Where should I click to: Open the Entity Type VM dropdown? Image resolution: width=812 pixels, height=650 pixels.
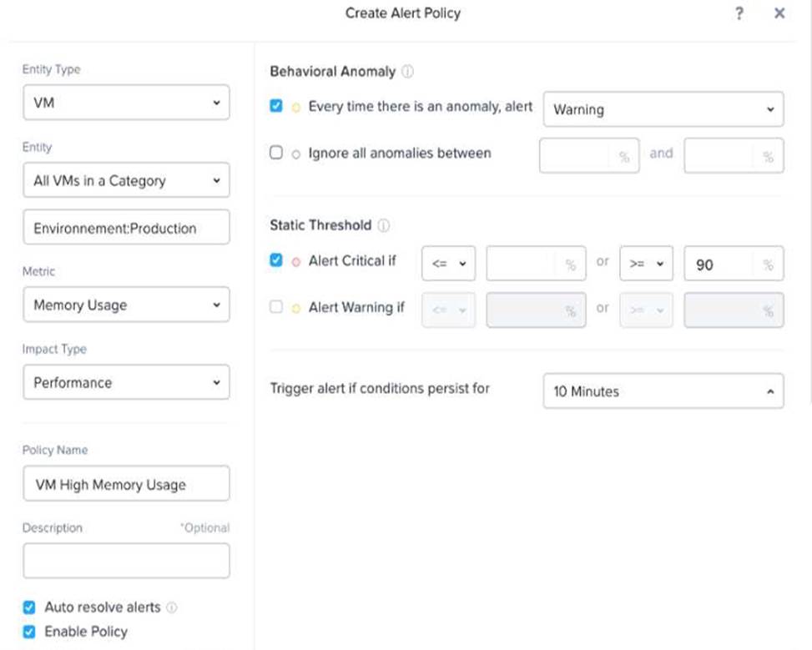(126, 103)
